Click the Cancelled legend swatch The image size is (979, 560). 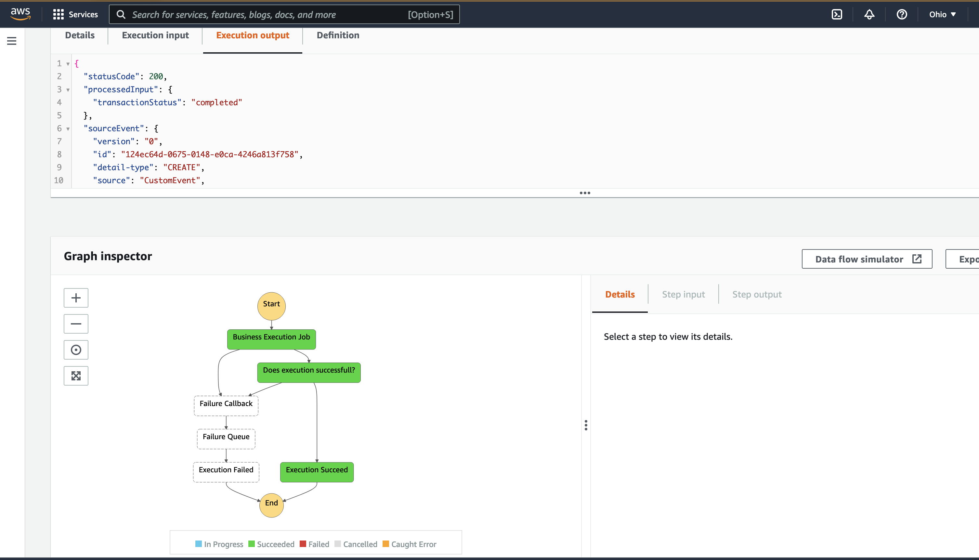point(337,544)
